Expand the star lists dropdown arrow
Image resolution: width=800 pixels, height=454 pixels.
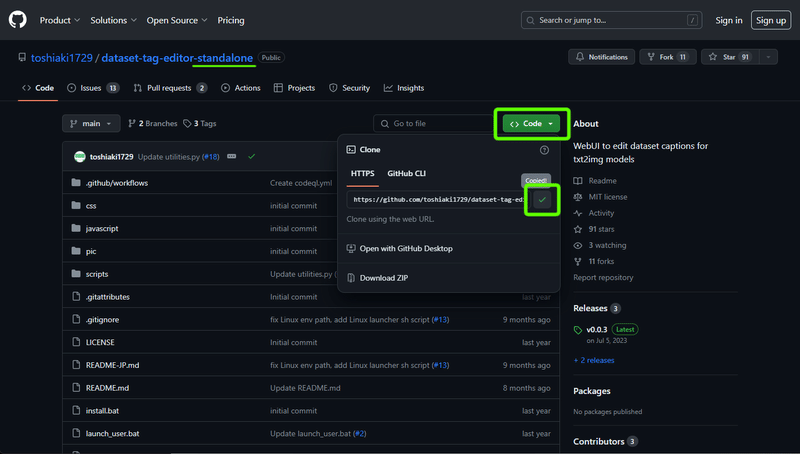768,57
